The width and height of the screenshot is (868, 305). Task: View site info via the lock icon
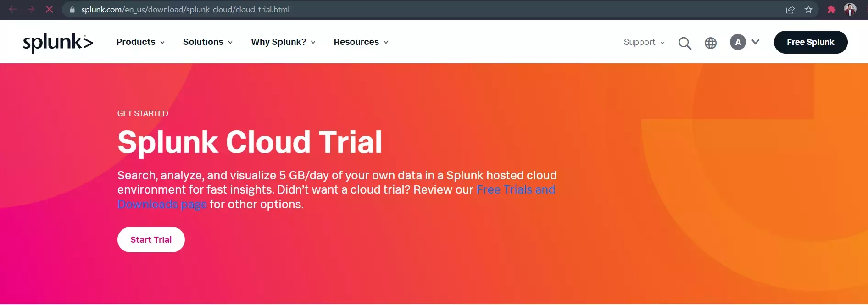[72, 10]
